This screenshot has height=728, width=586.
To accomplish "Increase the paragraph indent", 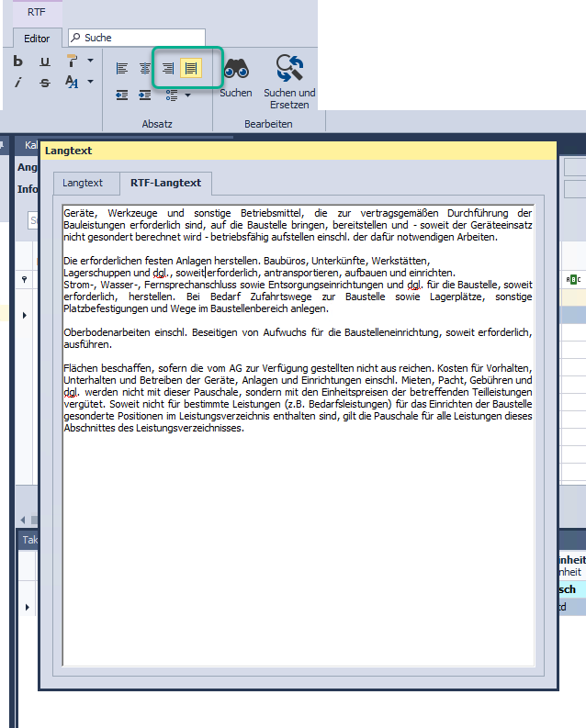I will (x=145, y=94).
